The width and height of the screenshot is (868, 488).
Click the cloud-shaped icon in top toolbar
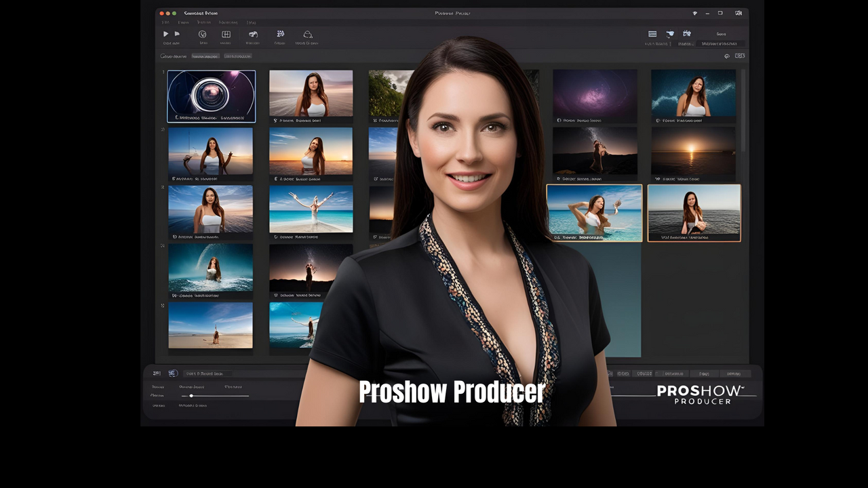coord(307,35)
